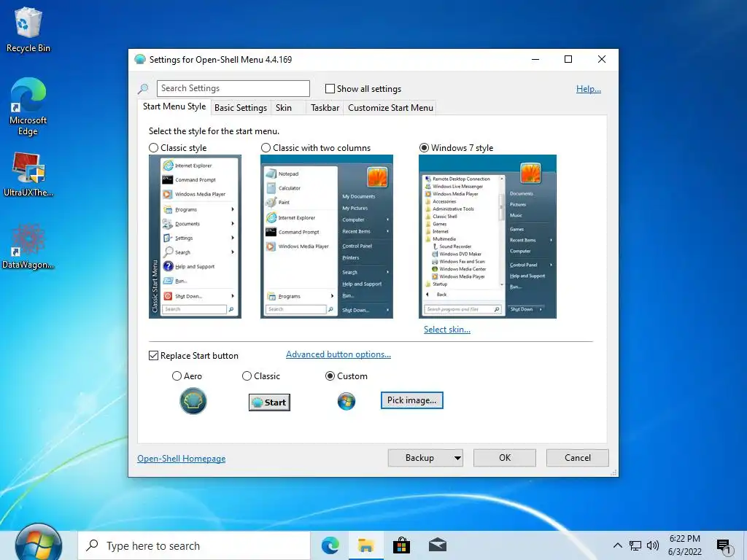Maximize the Open-Shell settings window
The width and height of the screenshot is (747, 560).
(568, 59)
